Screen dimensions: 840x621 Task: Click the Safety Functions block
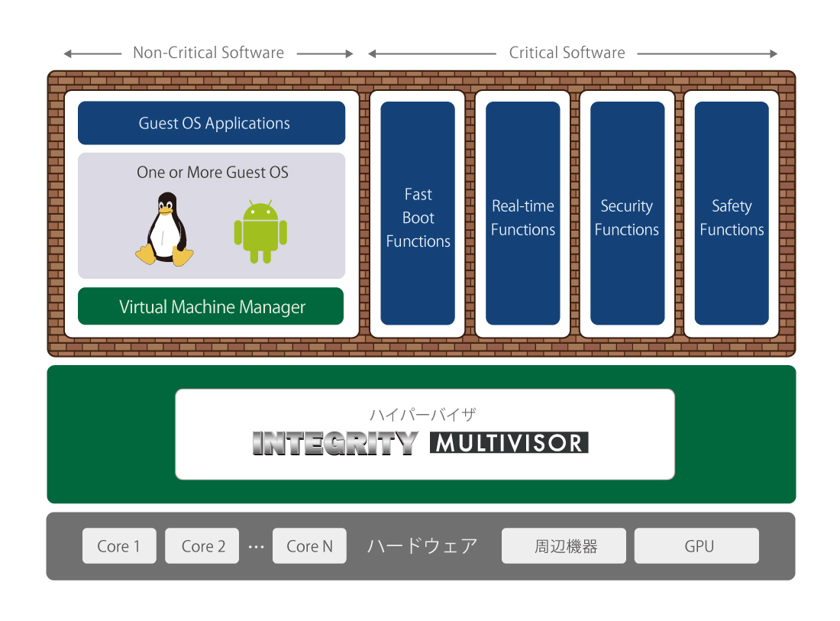point(732,213)
